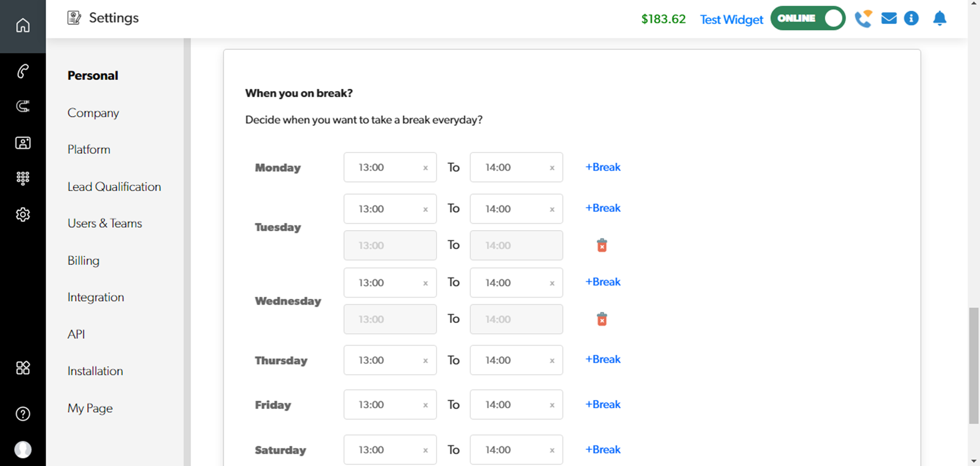
Task: Open the calls icon in sidebar
Action: click(23, 71)
